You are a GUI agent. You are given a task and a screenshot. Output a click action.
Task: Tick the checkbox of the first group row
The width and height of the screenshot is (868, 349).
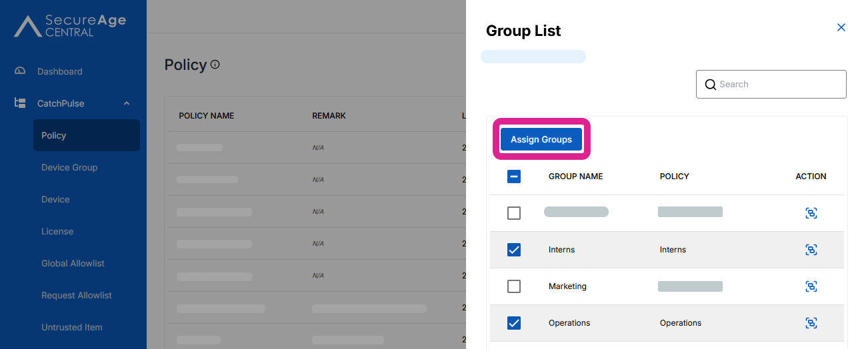point(514,213)
